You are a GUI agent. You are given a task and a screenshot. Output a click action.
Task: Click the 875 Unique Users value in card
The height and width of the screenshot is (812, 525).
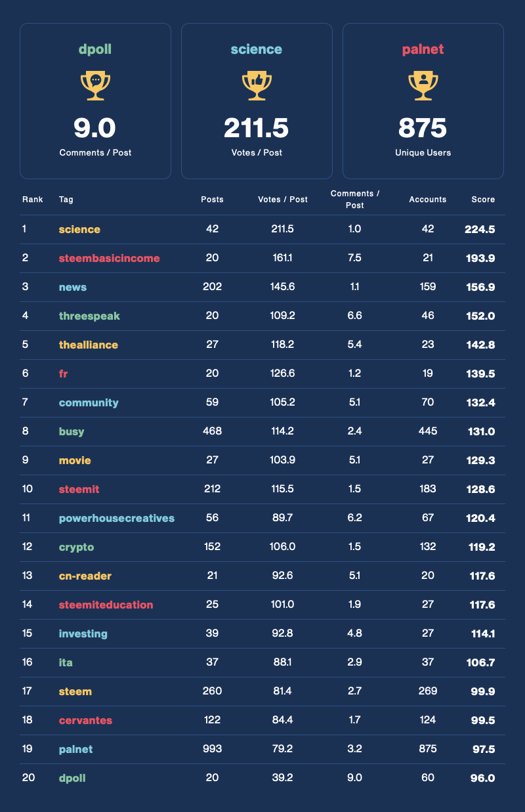pos(423,128)
